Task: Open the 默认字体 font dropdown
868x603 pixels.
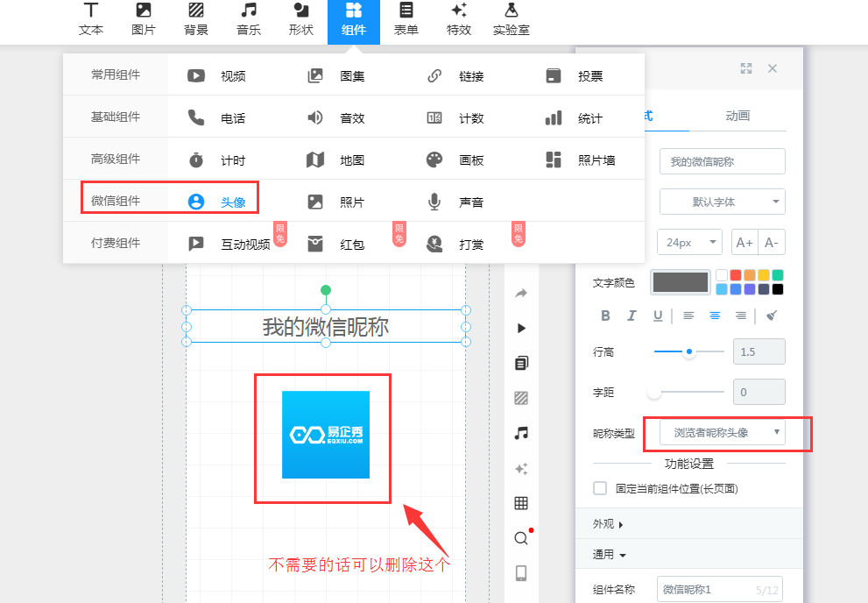Action: 723,202
